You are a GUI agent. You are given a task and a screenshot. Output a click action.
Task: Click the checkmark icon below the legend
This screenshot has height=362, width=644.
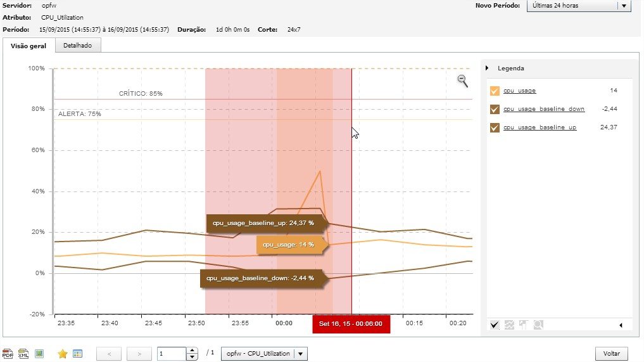click(x=495, y=325)
